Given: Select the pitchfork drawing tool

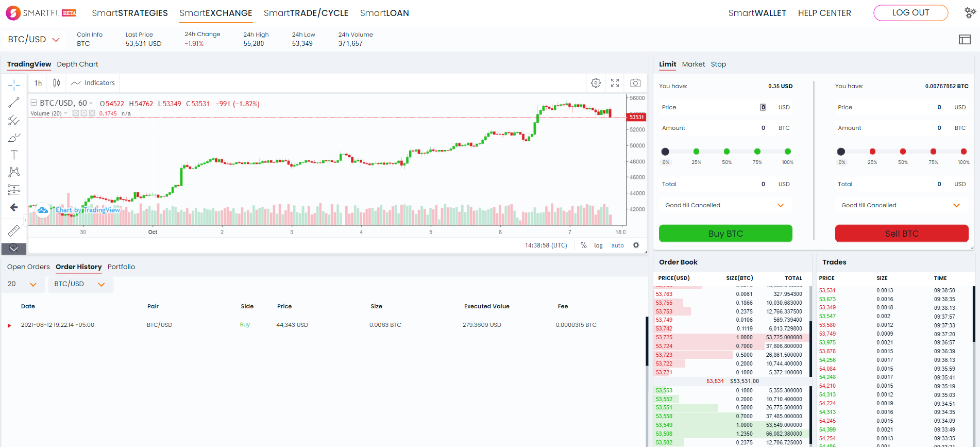Looking at the screenshot, I should [x=14, y=120].
